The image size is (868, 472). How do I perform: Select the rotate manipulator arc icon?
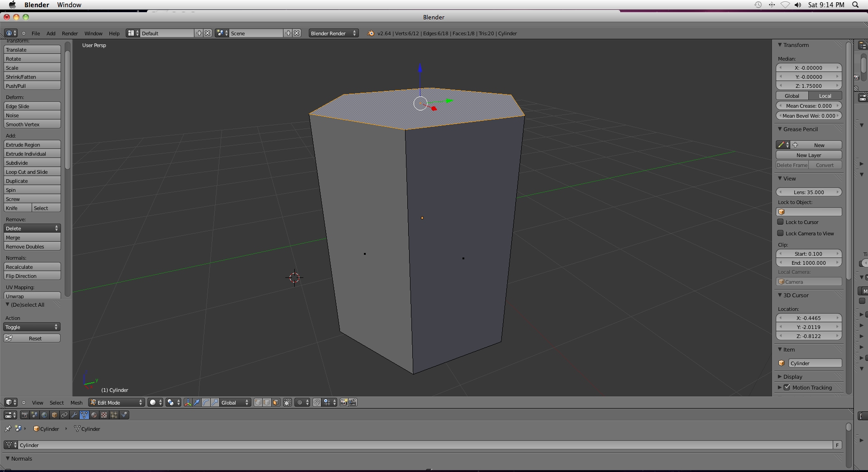206,402
